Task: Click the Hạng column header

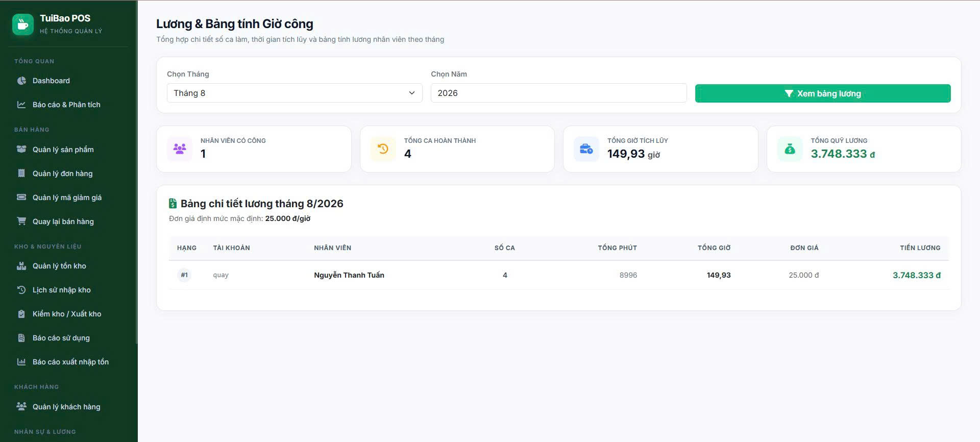Action: 187,248
